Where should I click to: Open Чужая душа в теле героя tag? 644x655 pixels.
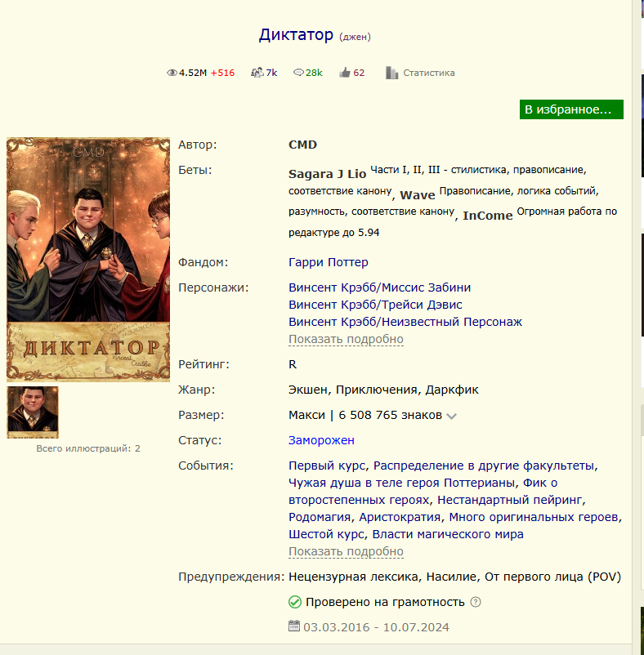pos(401,483)
